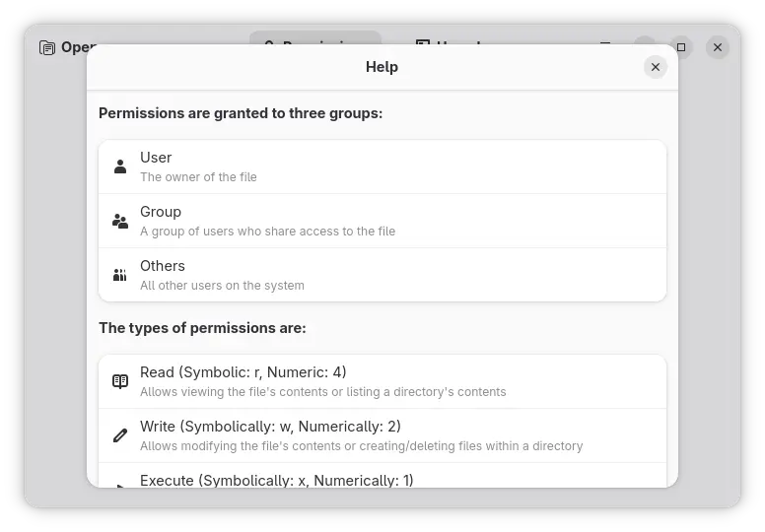Click the Read open-book icon
This screenshot has width=765, height=532.
point(120,381)
